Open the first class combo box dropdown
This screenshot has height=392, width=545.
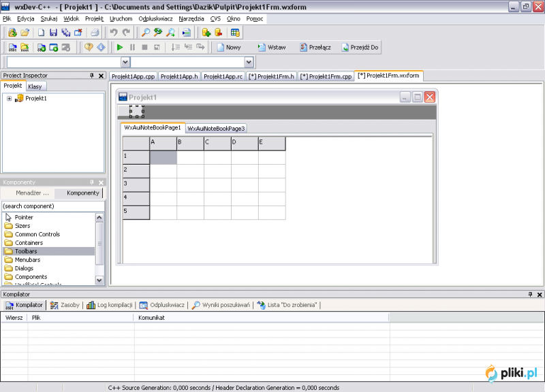[125, 62]
